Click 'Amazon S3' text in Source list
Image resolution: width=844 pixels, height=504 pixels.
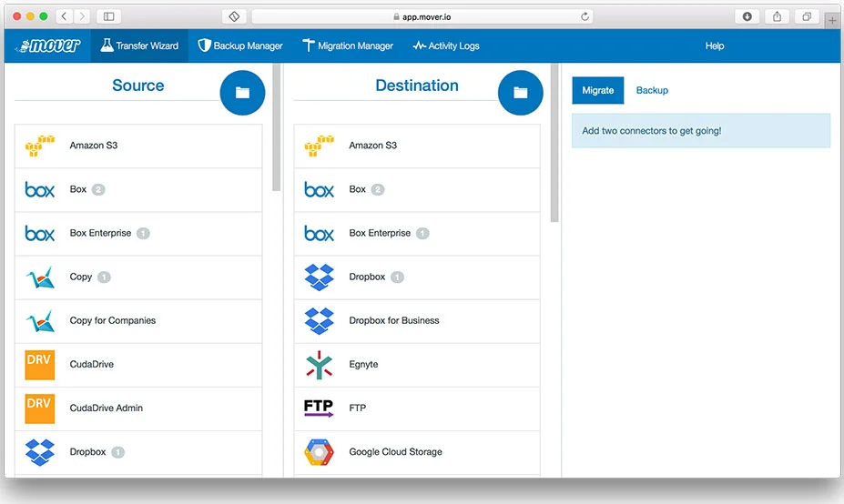[x=94, y=146]
